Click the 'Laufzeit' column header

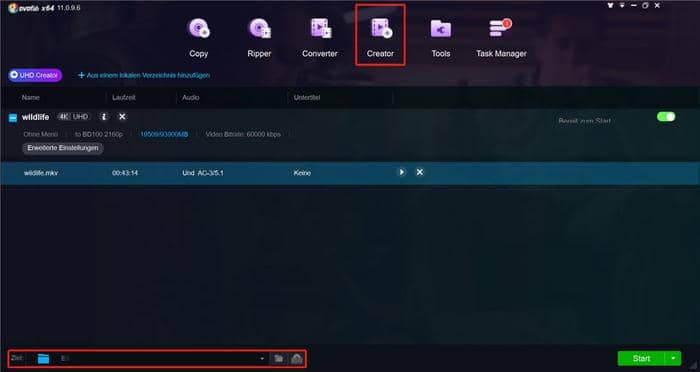point(124,97)
